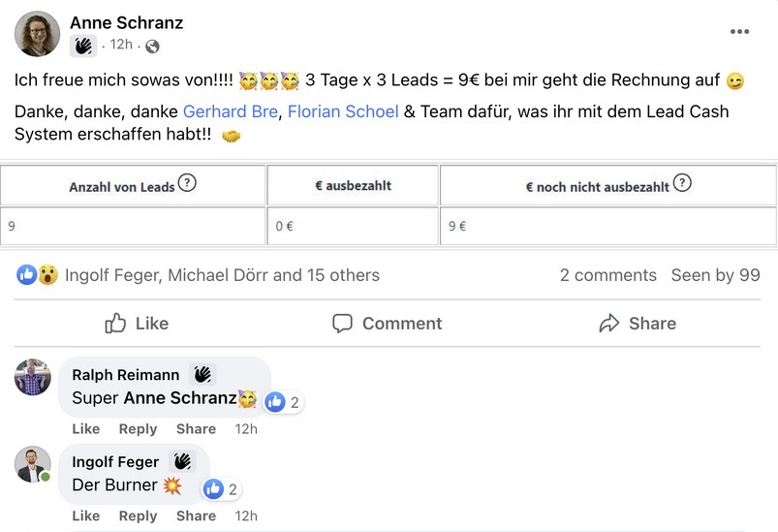Image resolution: width=778 pixels, height=532 pixels.
Task: Open the Gerhard Bre profile link
Action: tap(230, 111)
